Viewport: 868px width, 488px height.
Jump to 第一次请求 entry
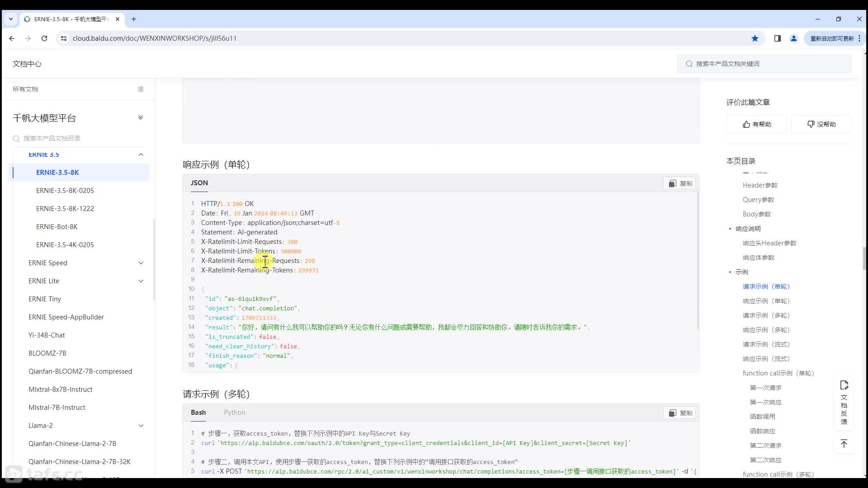[x=765, y=388]
